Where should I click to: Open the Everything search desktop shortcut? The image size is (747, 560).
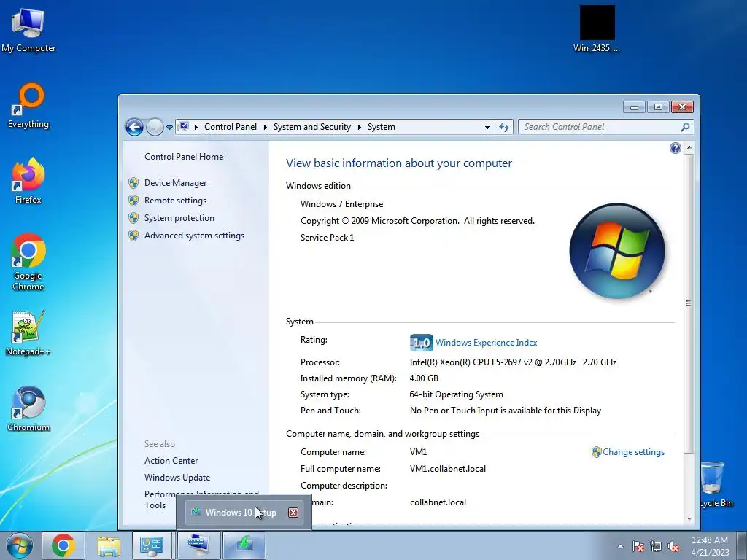click(x=28, y=106)
